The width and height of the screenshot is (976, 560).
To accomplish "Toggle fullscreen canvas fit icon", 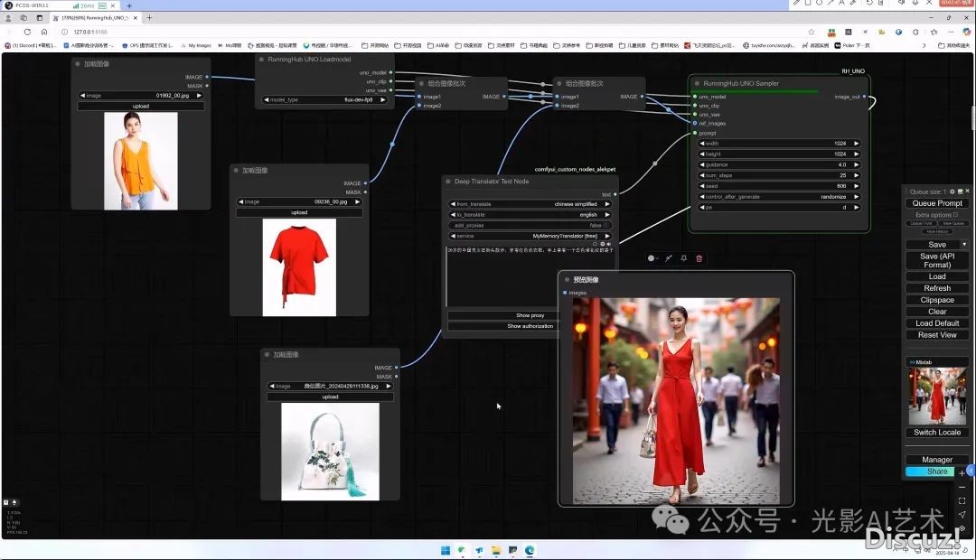I will [962, 501].
